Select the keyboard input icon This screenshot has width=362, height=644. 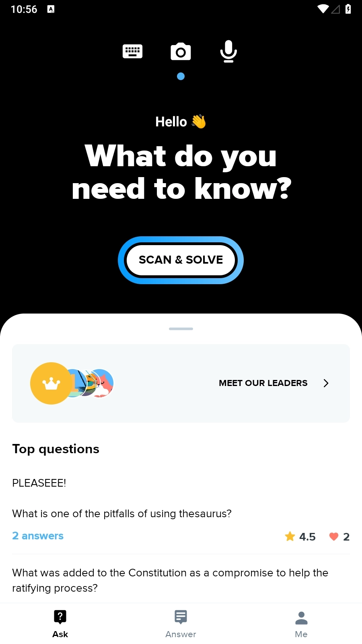click(132, 52)
